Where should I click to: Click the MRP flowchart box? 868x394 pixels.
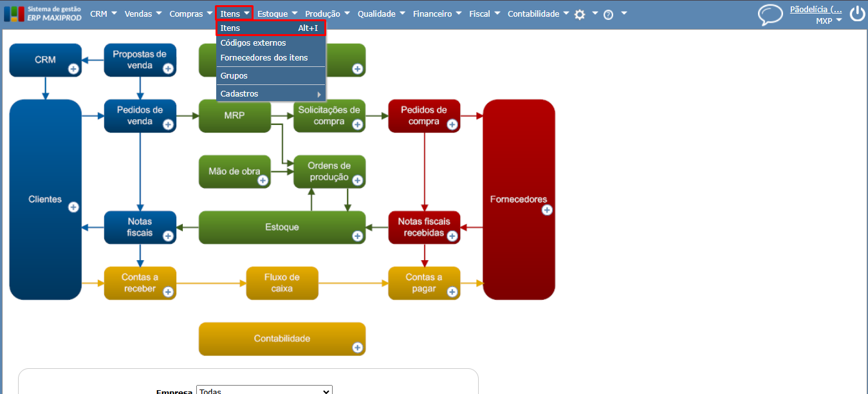tap(235, 116)
